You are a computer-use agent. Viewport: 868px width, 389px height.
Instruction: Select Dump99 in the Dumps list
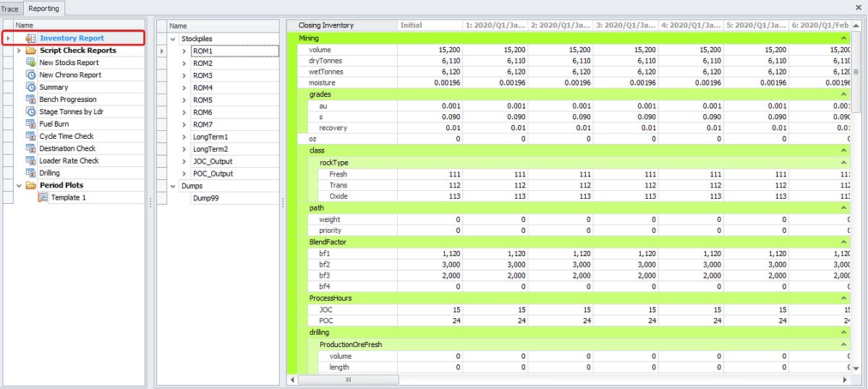coord(205,198)
